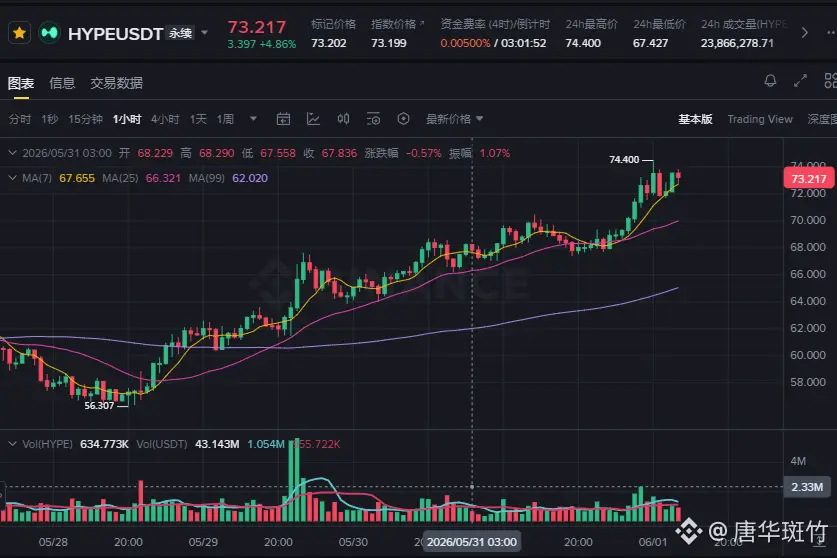837x558 pixels.
Task: Collapse the OHLC info row chevron
Action: click(12, 153)
